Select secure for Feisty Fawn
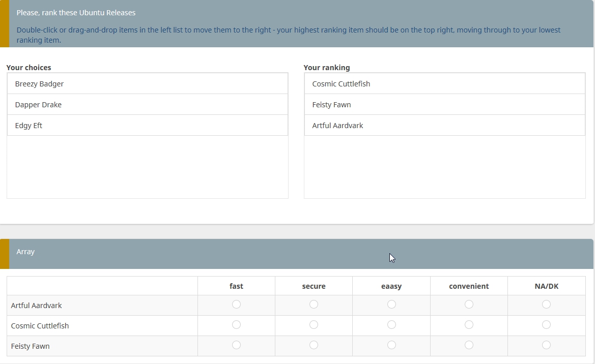 [314, 345]
